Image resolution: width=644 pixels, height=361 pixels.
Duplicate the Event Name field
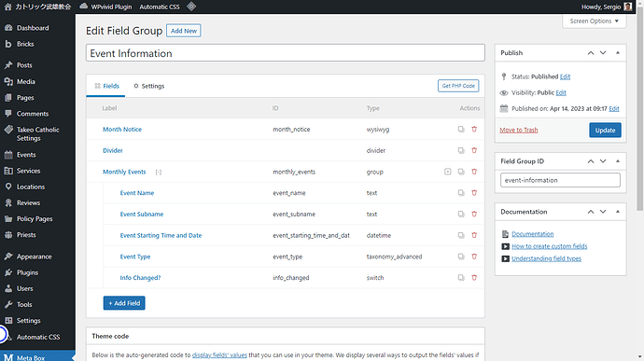coord(461,192)
